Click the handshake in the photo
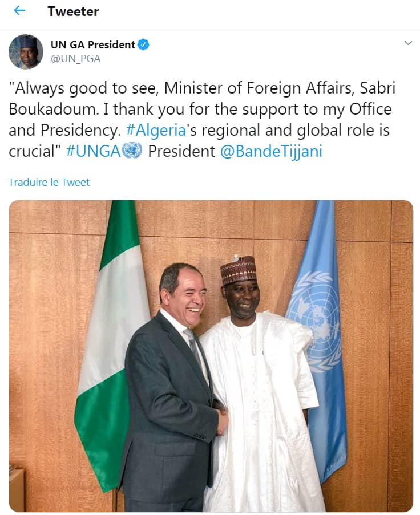The width and height of the screenshot is (420, 515). 221,419
